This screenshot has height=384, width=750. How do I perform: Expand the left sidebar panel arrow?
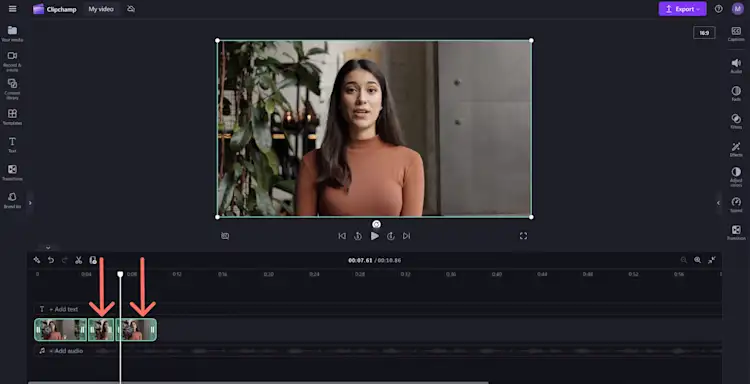pyautogui.click(x=30, y=203)
